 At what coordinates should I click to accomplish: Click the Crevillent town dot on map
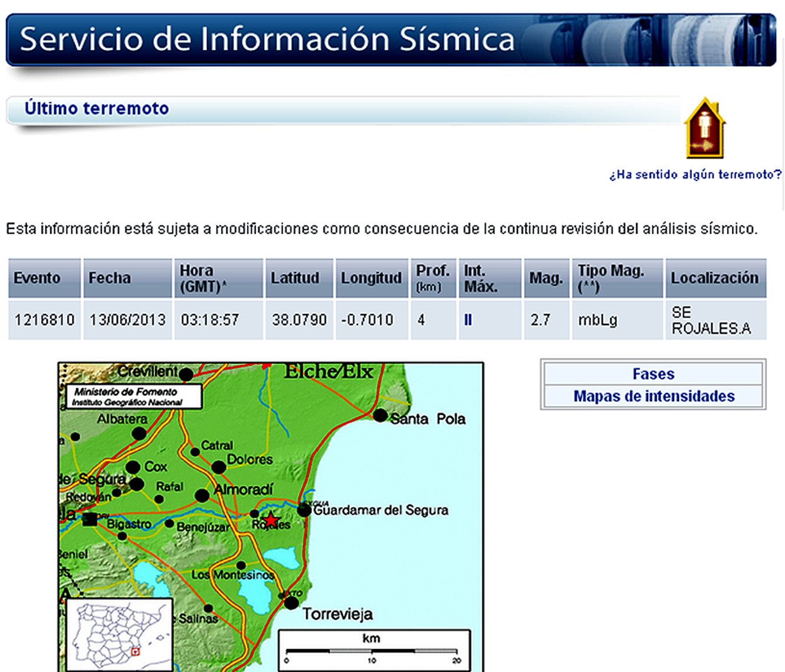(x=186, y=375)
